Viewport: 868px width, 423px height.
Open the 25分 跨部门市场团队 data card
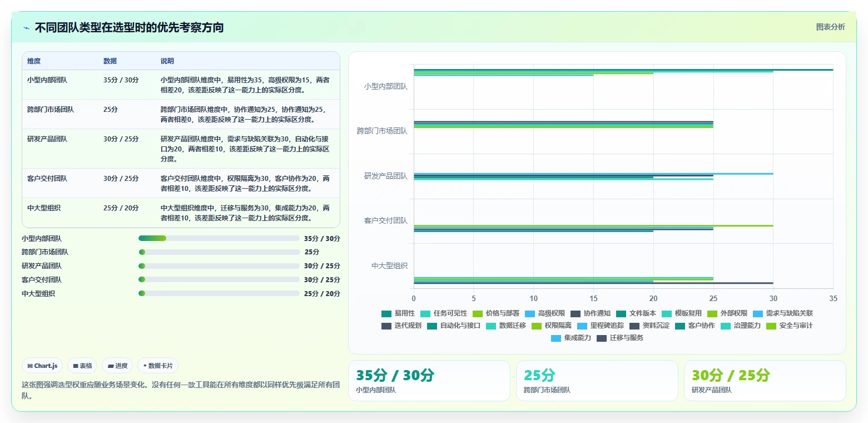(x=597, y=381)
